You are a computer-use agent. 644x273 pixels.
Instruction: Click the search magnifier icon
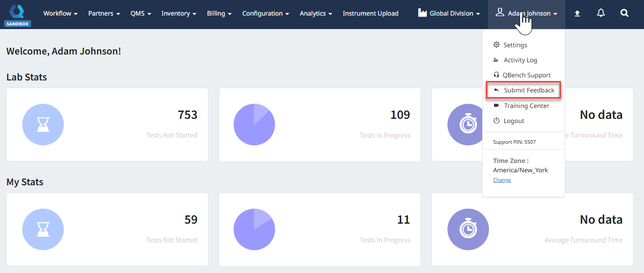coord(624,13)
